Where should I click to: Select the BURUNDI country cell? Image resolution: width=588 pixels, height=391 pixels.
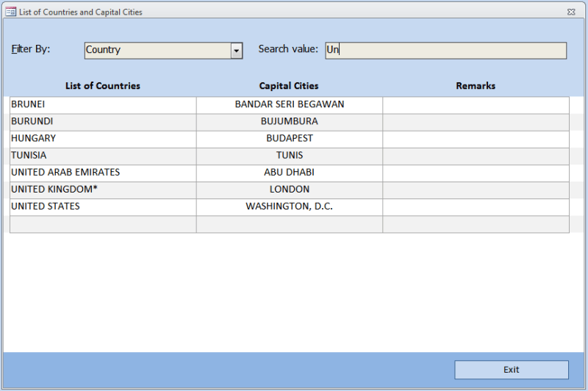pyautogui.click(x=103, y=122)
